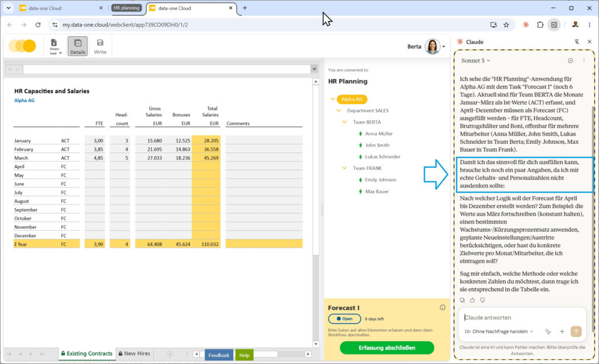Expand the formula bar dropdown arrow

[x=314, y=69]
